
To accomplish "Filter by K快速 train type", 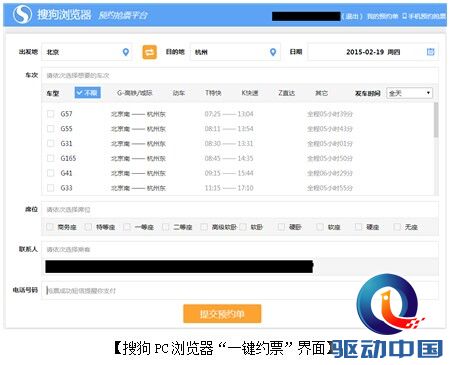I will pos(250,93).
